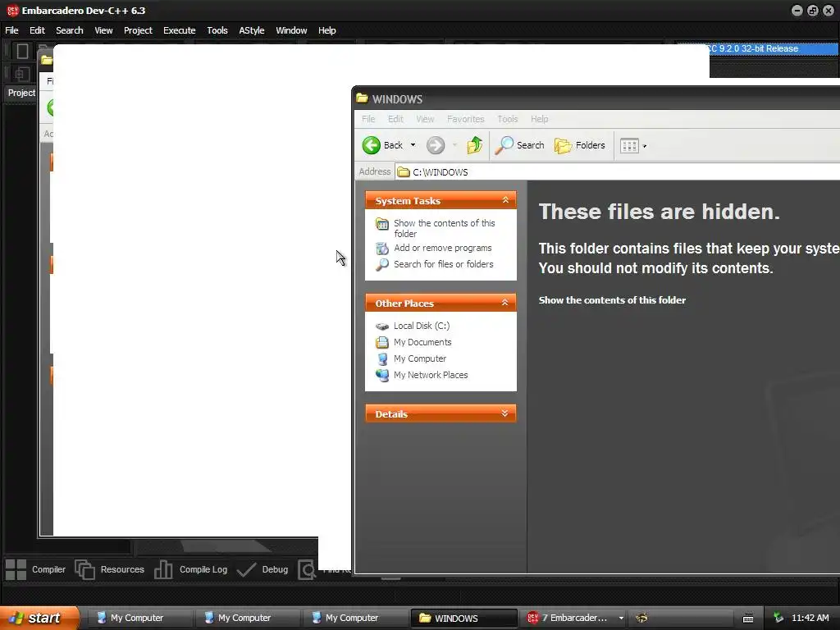
Task: Switch to the Compiler tab
Action: [x=35, y=569]
